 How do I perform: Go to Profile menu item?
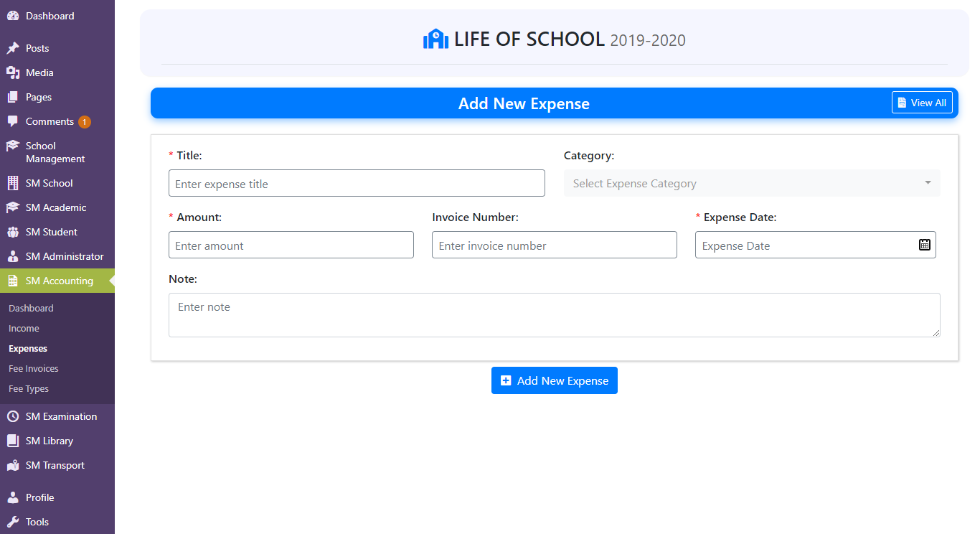point(57,497)
